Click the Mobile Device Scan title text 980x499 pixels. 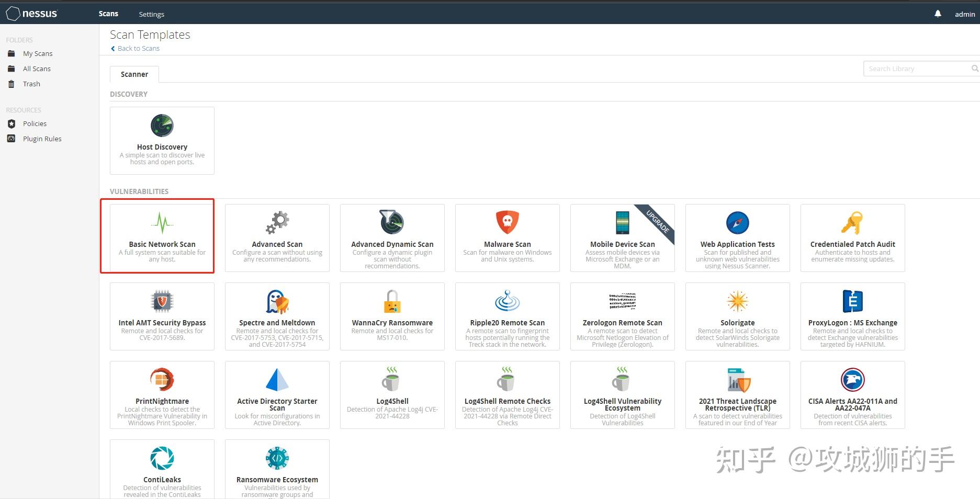point(623,244)
